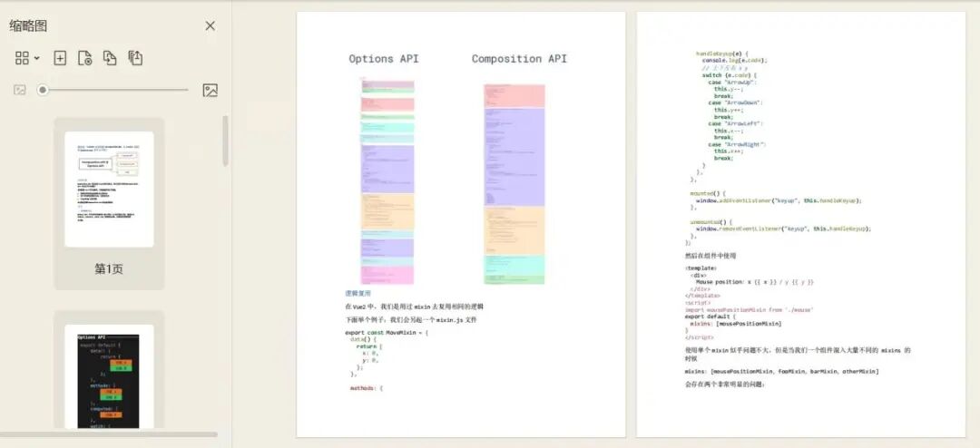The height and width of the screenshot is (448, 980).
Task: Select the Options API dark code thumbnail
Action: [110, 376]
